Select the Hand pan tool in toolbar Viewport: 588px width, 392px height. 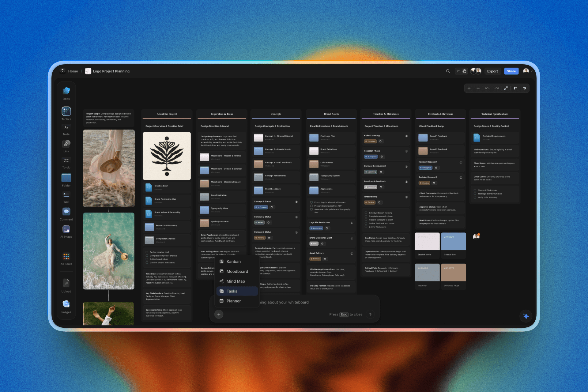pos(465,71)
